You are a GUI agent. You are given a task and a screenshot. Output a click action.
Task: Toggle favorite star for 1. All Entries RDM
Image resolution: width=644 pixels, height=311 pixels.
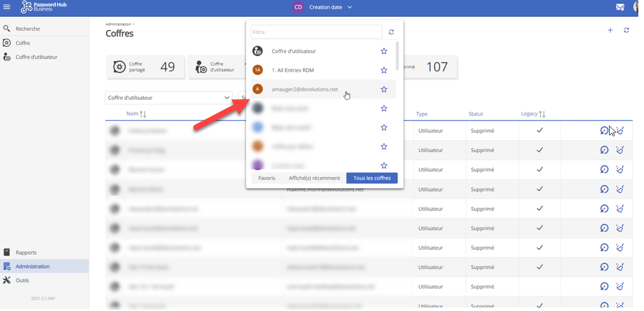coord(384,70)
